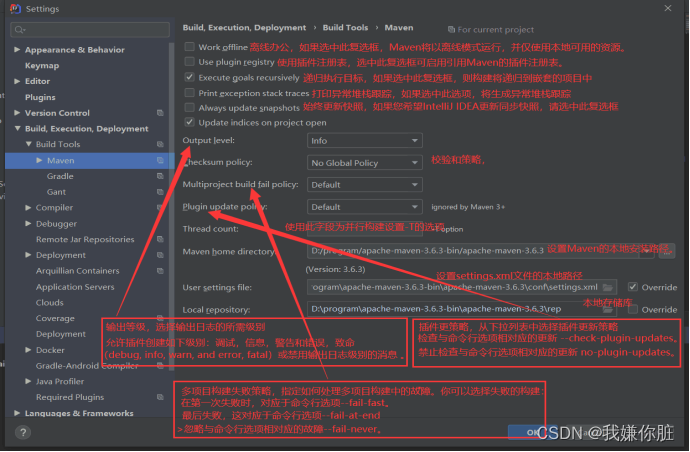The image size is (690, 452).
Task: Click the User settings file path field
Action: 462,287
